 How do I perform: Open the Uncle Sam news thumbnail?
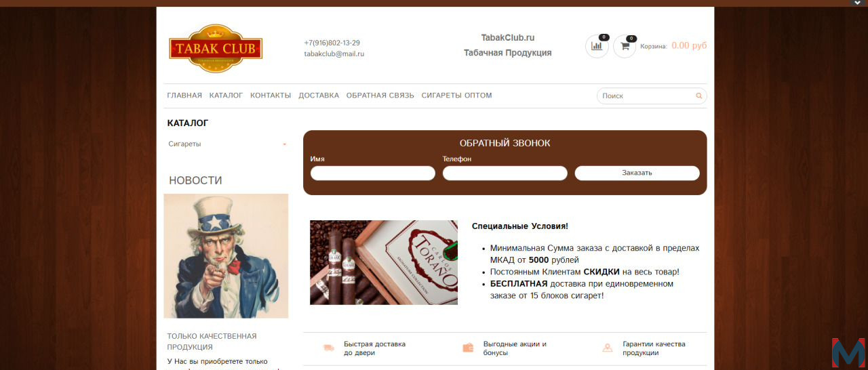point(226,256)
